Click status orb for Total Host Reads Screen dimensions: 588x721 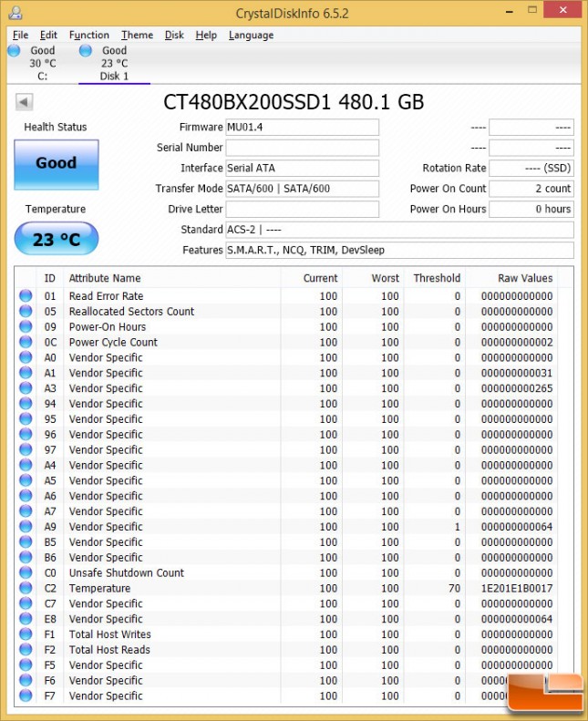26,650
